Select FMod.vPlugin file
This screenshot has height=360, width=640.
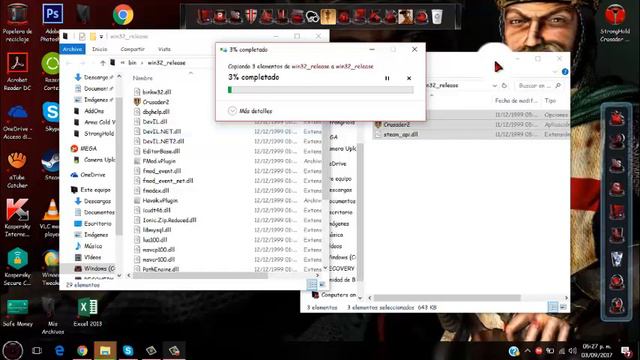coord(159,161)
